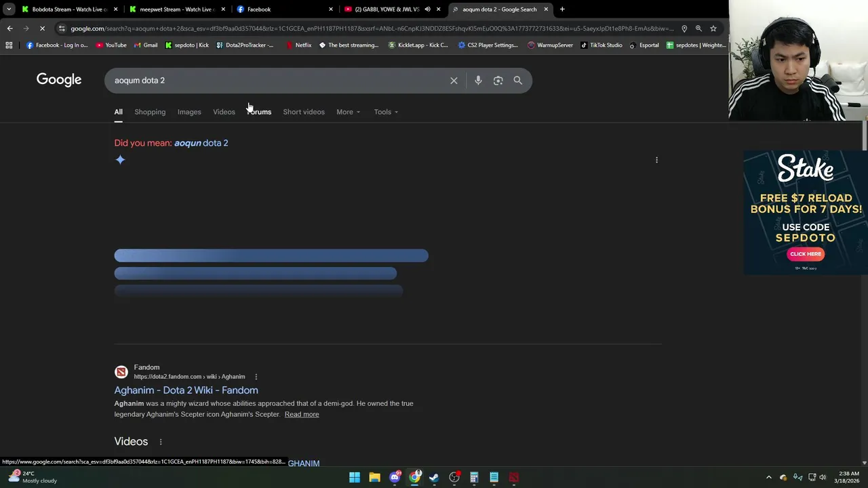Viewport: 868px width, 488px height.
Task: Open Discord from the taskbar
Action: [x=395, y=478]
